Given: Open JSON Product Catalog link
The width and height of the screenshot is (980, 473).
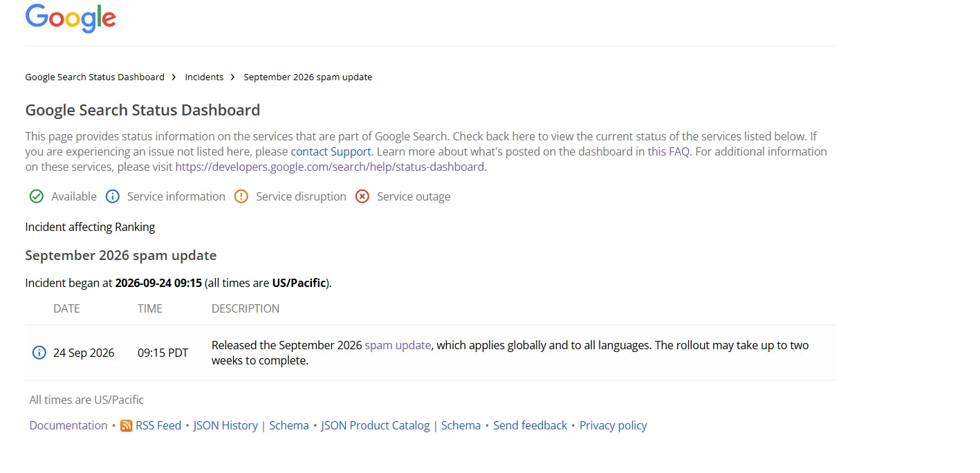Looking at the screenshot, I should pos(376,425).
